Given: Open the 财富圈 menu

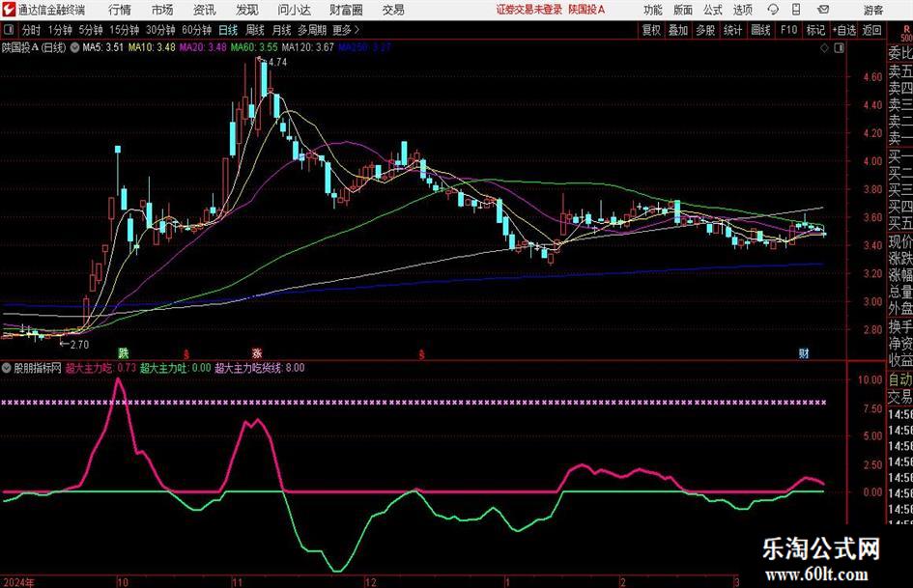Looking at the screenshot, I should [346, 10].
